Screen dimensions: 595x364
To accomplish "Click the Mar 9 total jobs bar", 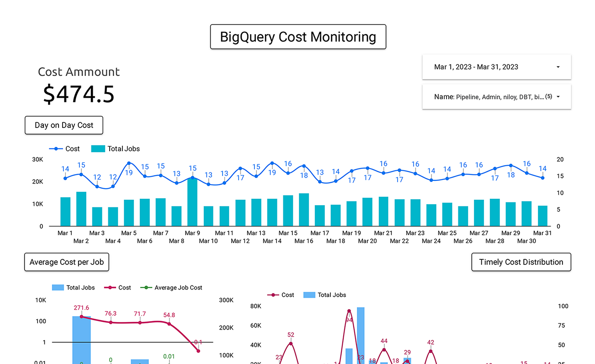I will (192, 202).
